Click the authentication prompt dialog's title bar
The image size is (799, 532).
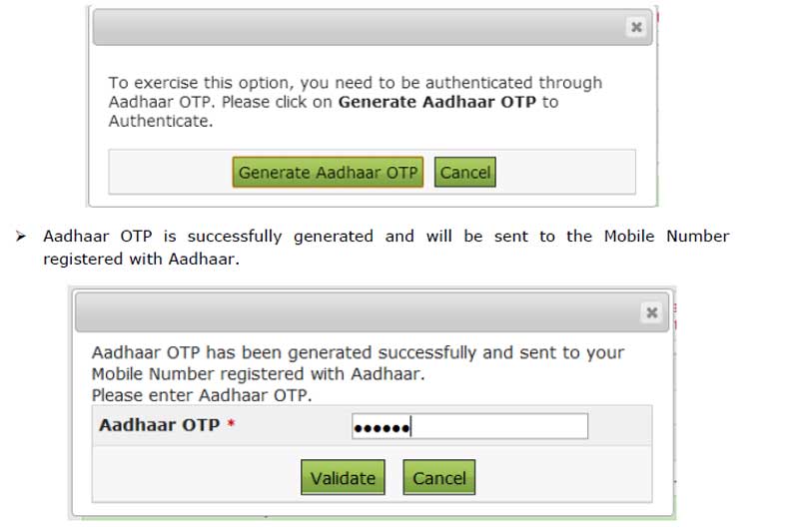click(x=360, y=28)
